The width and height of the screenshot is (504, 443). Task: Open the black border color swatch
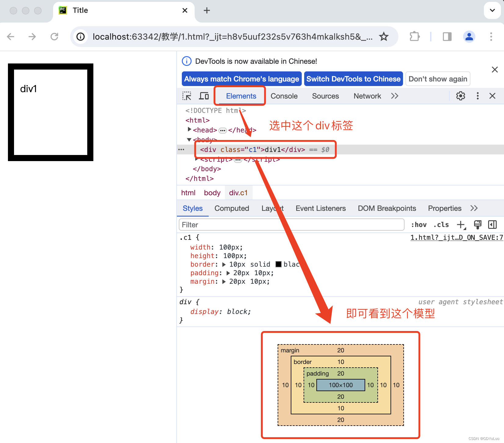pos(278,264)
